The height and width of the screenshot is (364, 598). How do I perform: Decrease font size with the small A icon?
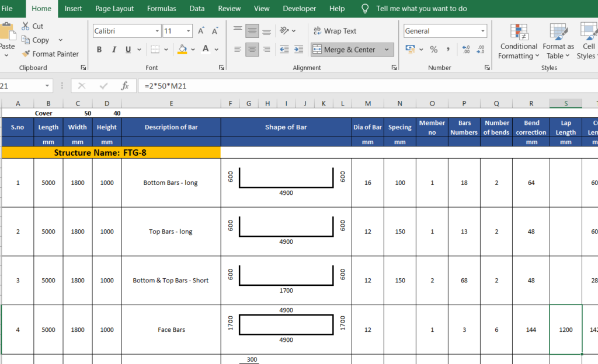pyautogui.click(x=215, y=31)
